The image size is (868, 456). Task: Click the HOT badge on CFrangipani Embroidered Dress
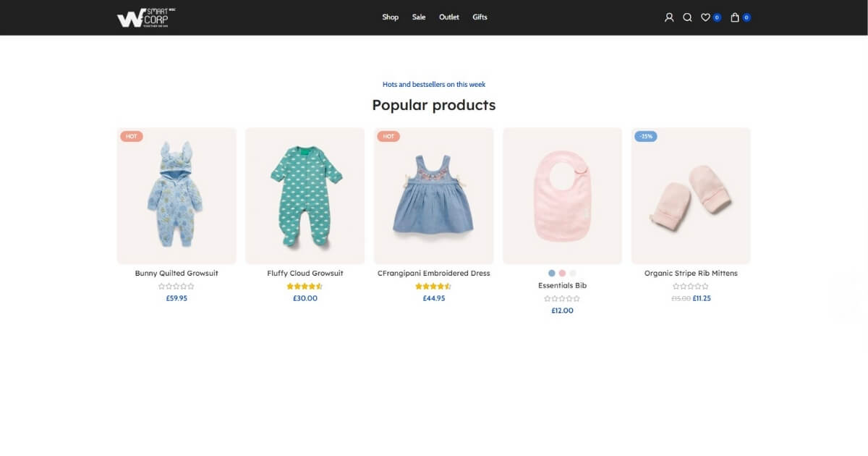coord(388,135)
